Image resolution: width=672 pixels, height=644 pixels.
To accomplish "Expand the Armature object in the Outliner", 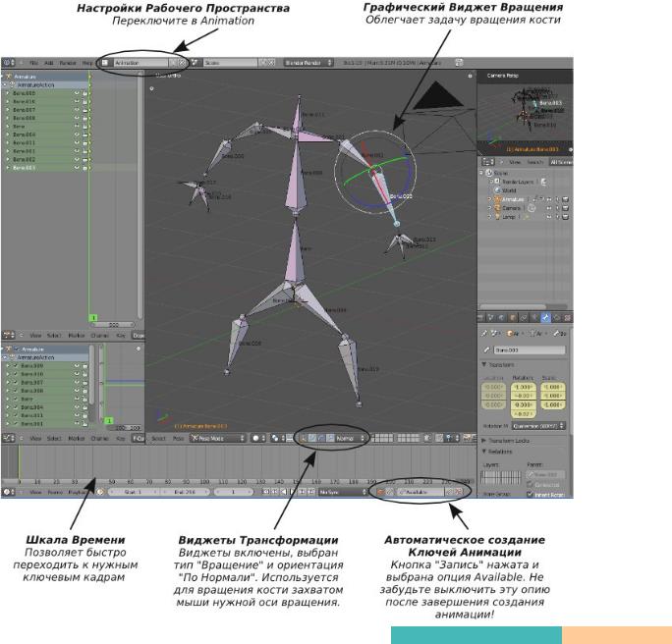I will tap(490, 199).
